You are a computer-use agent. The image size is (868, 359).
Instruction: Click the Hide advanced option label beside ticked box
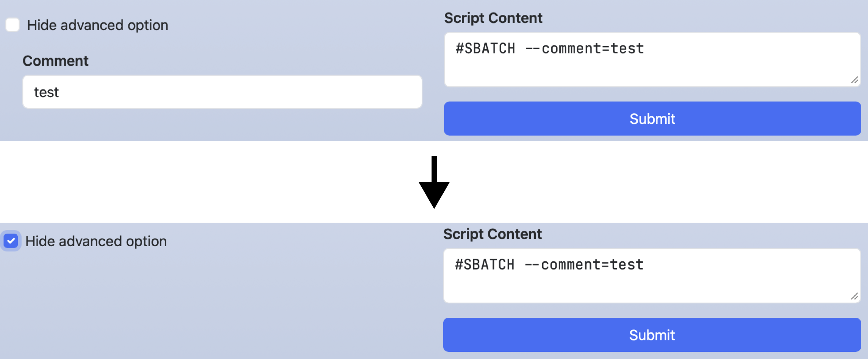pyautogui.click(x=96, y=241)
